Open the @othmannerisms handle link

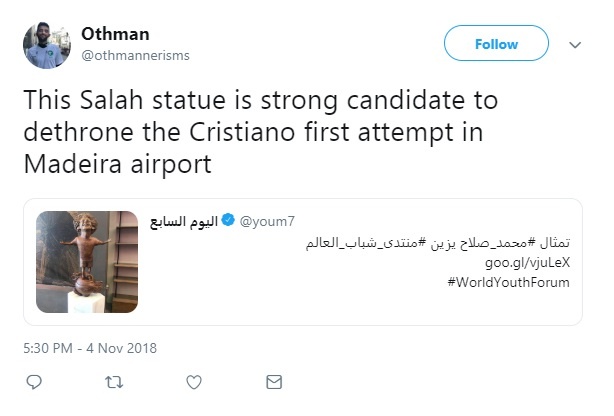click(135, 54)
